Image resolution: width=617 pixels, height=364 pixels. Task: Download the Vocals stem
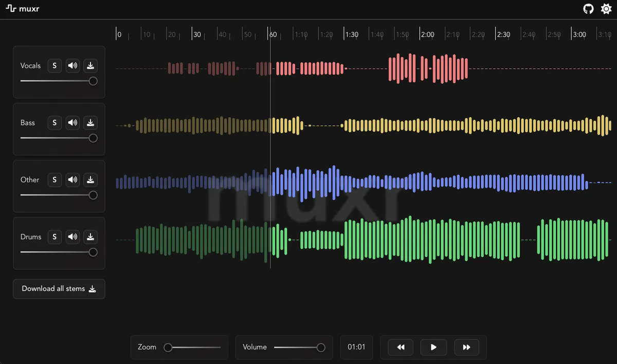[90, 66]
